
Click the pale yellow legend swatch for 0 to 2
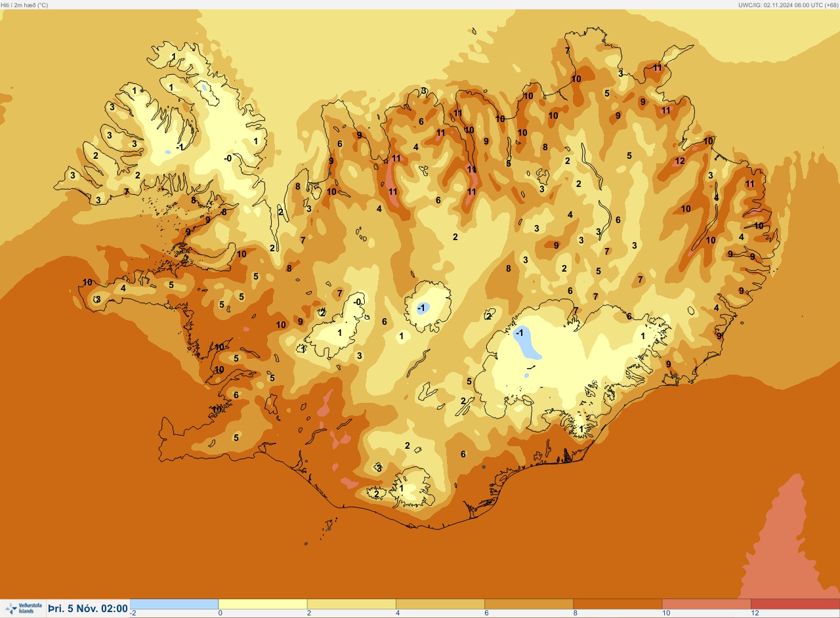click(x=262, y=604)
